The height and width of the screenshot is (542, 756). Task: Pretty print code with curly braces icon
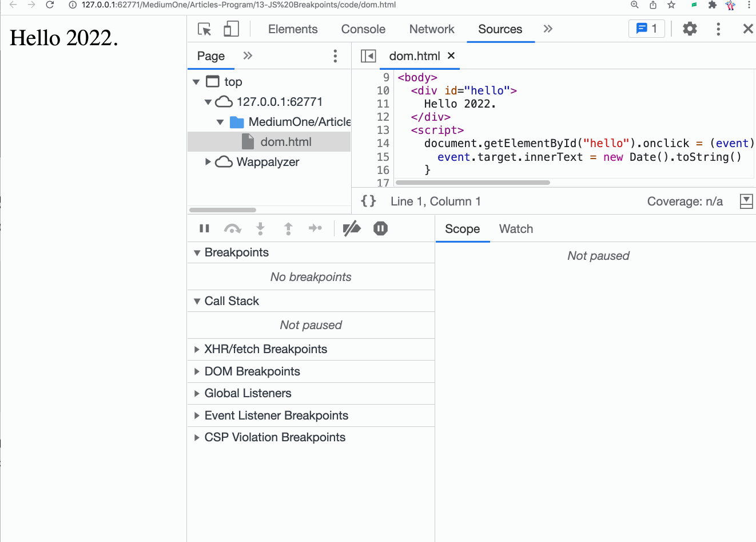[x=369, y=201]
